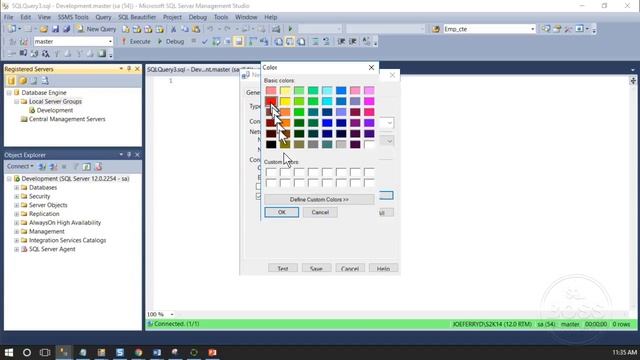Click the Increase Indent icon
This screenshot has width=640, height=360.
[x=353, y=41]
